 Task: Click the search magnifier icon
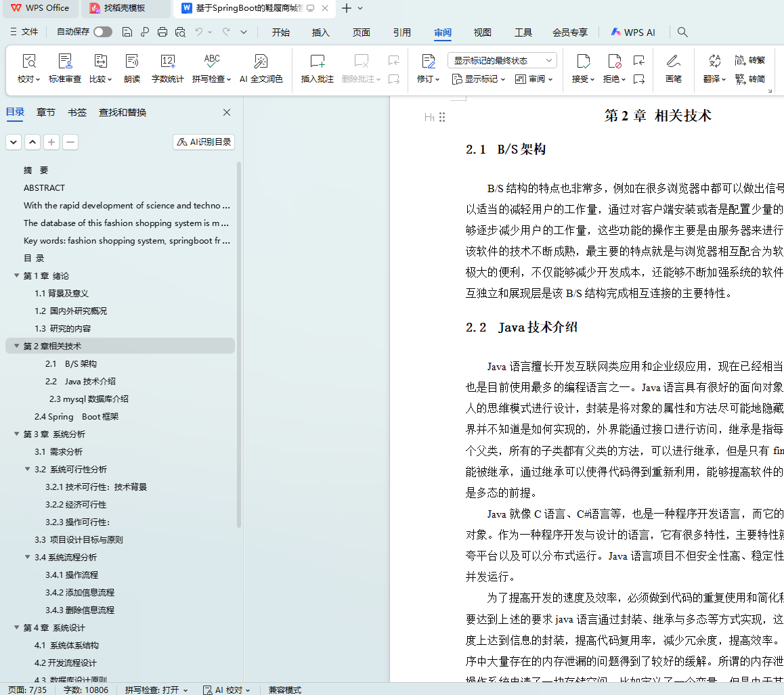coord(682,32)
